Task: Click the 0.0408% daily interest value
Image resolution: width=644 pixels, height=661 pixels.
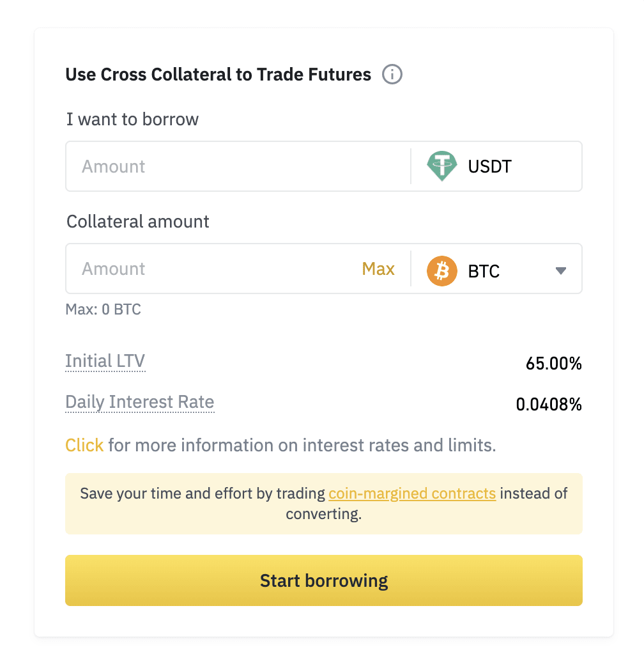Action: 549,404
